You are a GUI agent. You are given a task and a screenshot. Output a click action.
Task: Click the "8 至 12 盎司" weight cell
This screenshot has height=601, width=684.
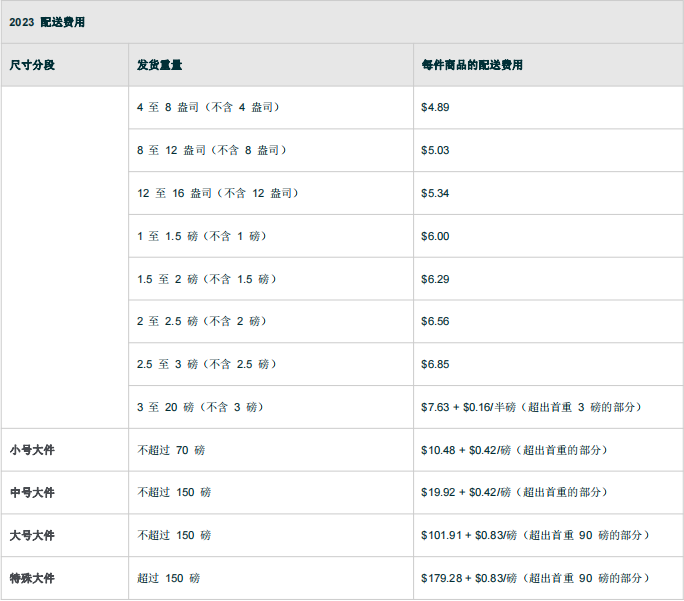click(211, 150)
